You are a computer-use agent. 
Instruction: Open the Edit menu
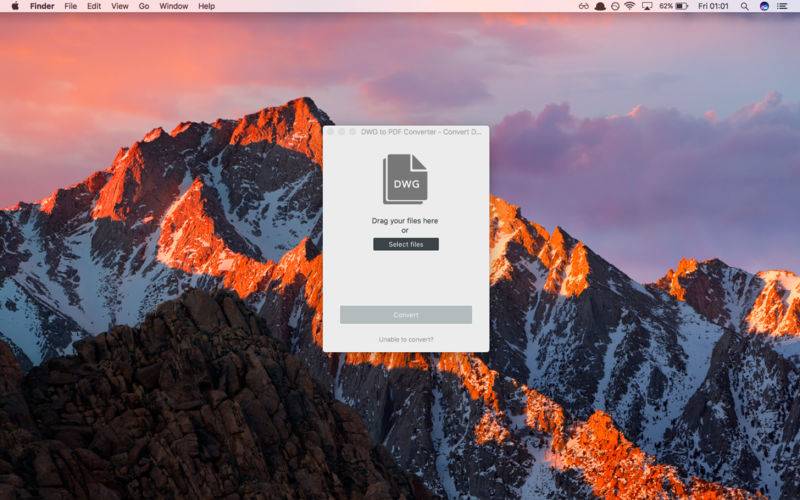click(x=94, y=6)
